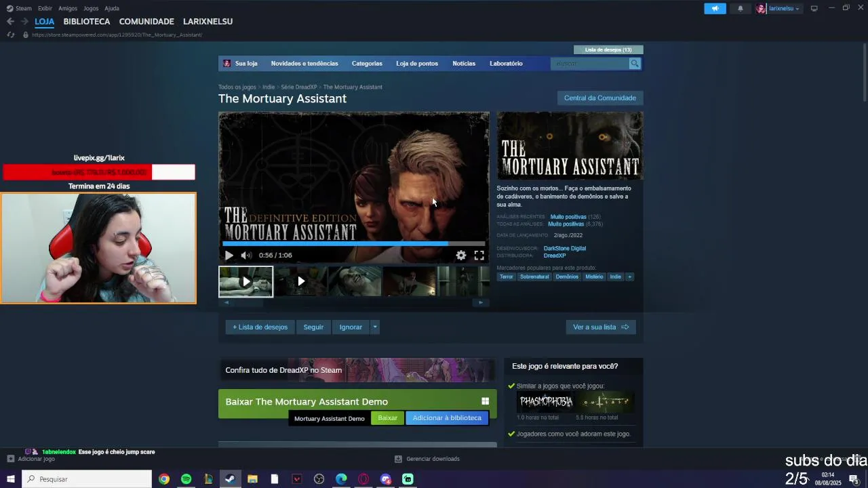
Task: Move thumbnail strip left with arrow
Action: pos(226,303)
